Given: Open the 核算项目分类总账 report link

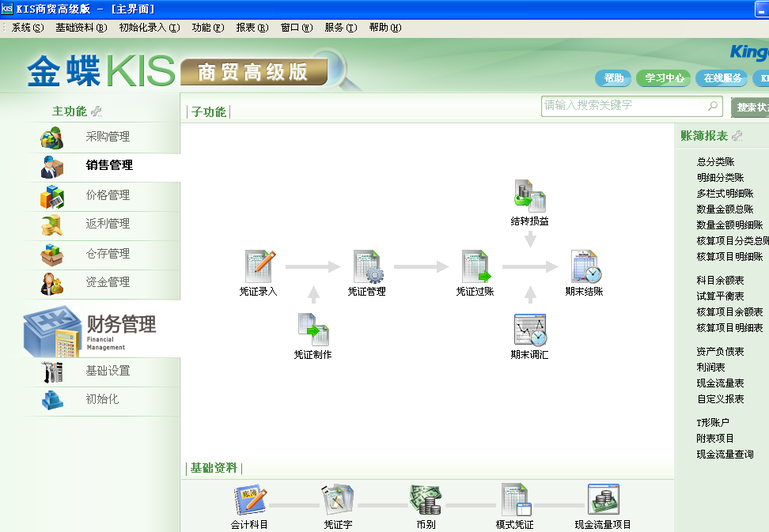Looking at the screenshot, I should coord(733,240).
